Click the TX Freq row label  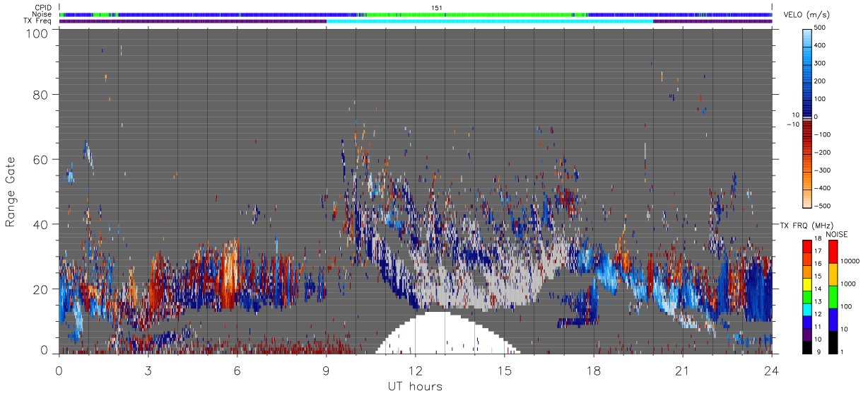pos(38,21)
